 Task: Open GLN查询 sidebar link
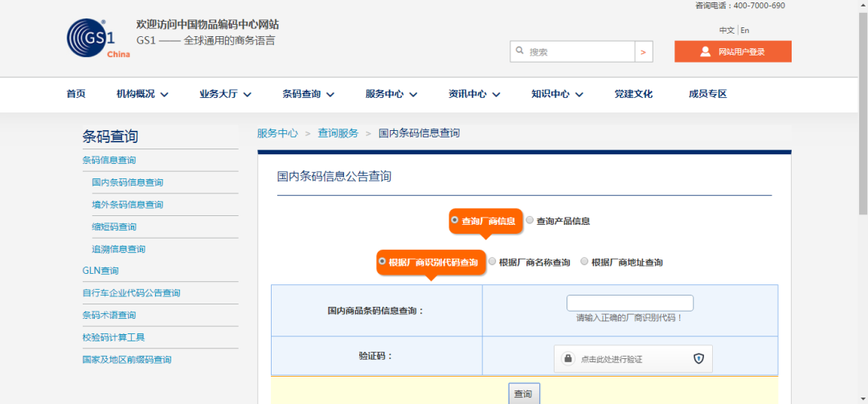coord(100,271)
